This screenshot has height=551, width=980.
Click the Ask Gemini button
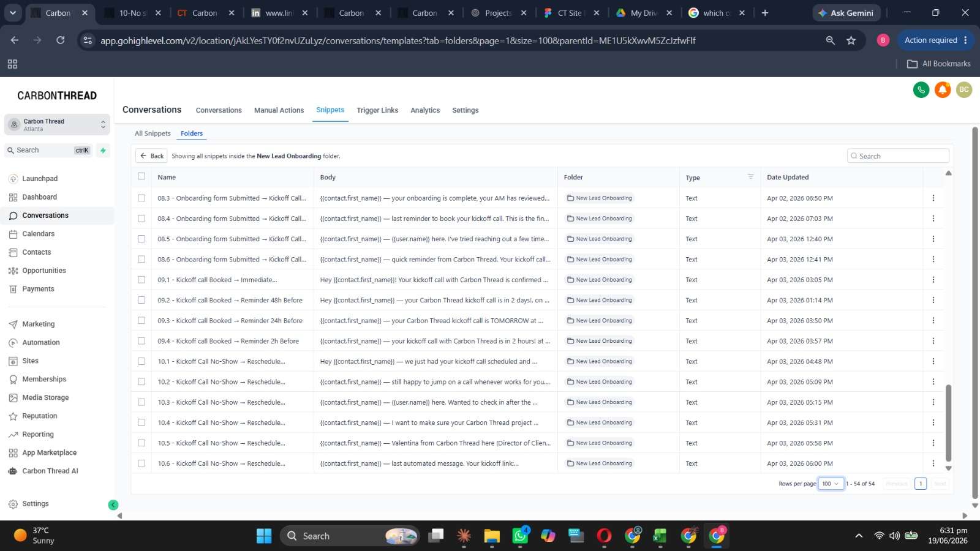tap(846, 13)
